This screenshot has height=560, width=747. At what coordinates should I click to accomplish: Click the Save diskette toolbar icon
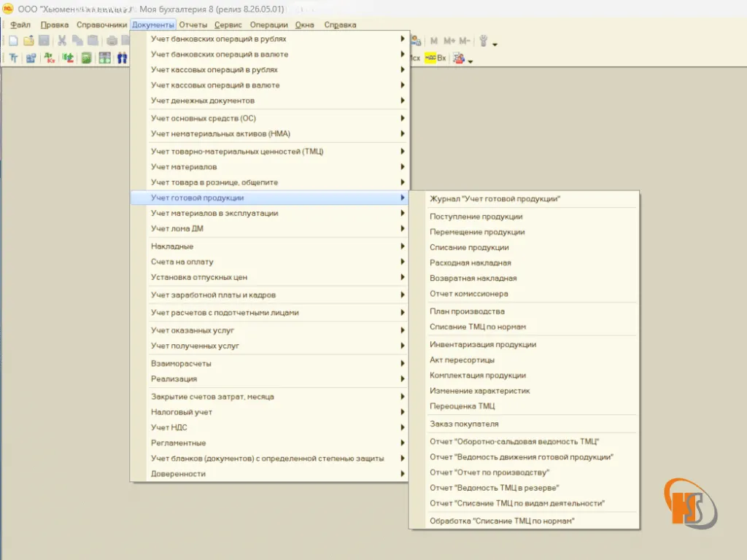click(44, 41)
